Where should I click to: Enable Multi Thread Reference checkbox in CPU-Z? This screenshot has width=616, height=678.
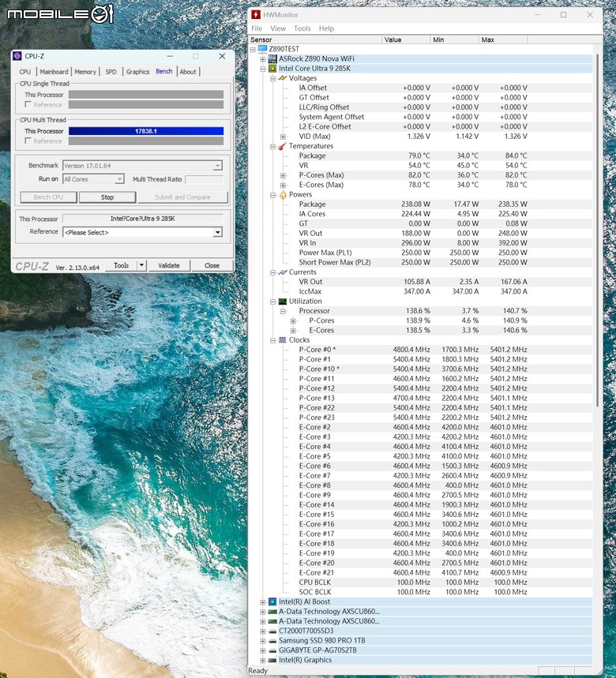point(28,141)
